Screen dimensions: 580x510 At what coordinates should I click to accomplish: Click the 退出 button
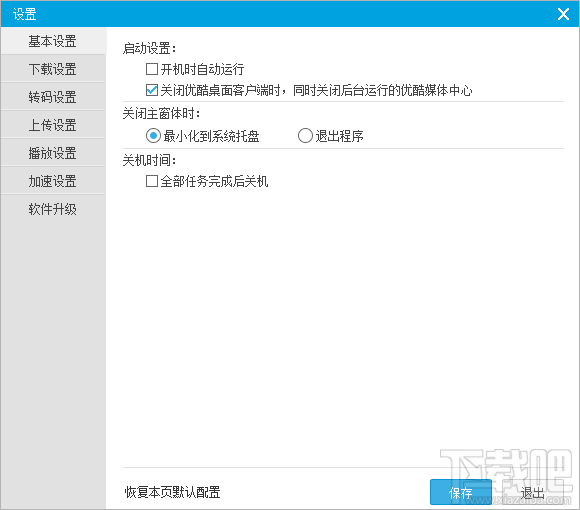click(x=533, y=493)
